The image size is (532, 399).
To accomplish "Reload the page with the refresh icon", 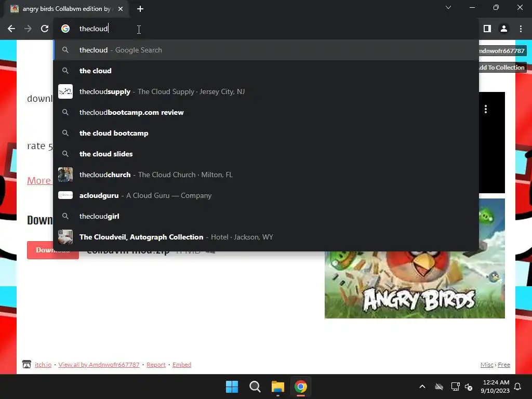I will 45,29.
